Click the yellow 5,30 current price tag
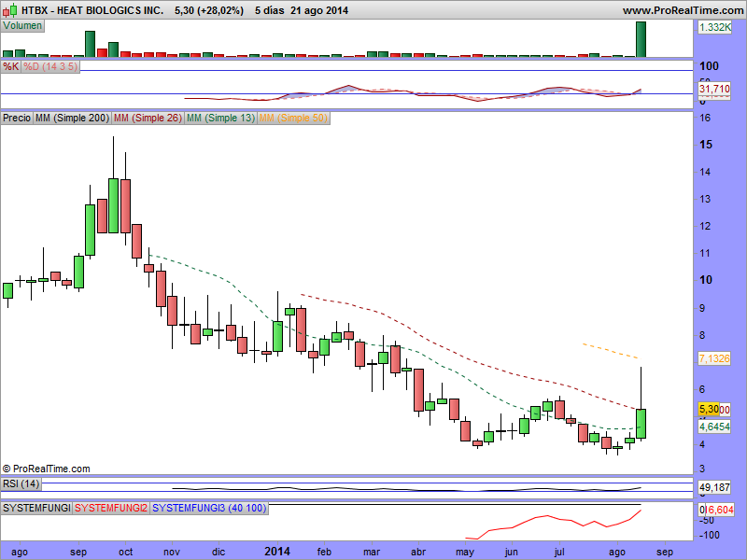Image resolution: width=747 pixels, height=560 pixels. [x=709, y=409]
